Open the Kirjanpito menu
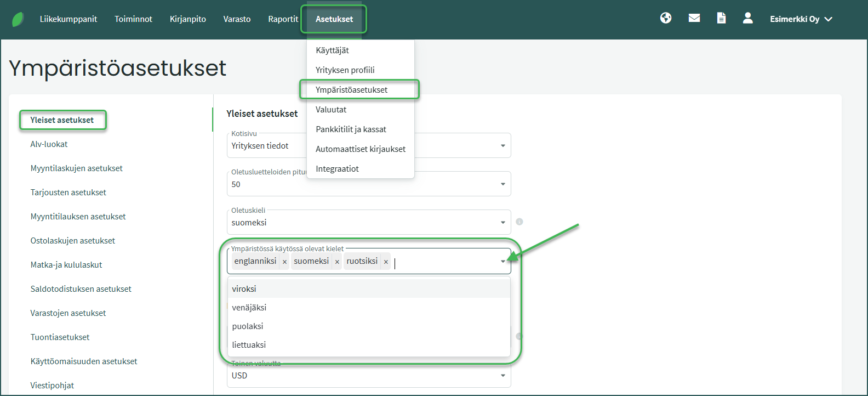868x396 pixels. pos(188,19)
